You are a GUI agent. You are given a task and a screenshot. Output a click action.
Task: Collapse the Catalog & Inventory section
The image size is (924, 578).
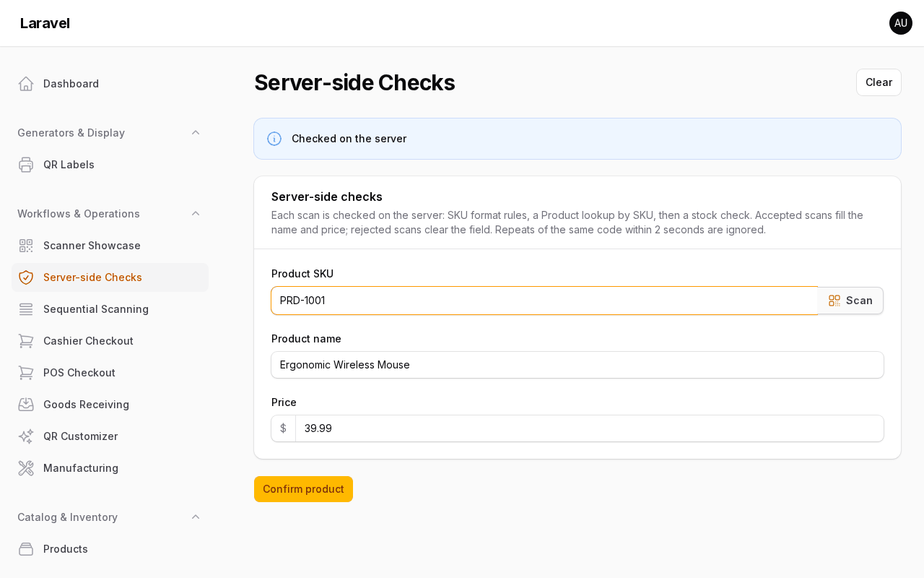(196, 517)
